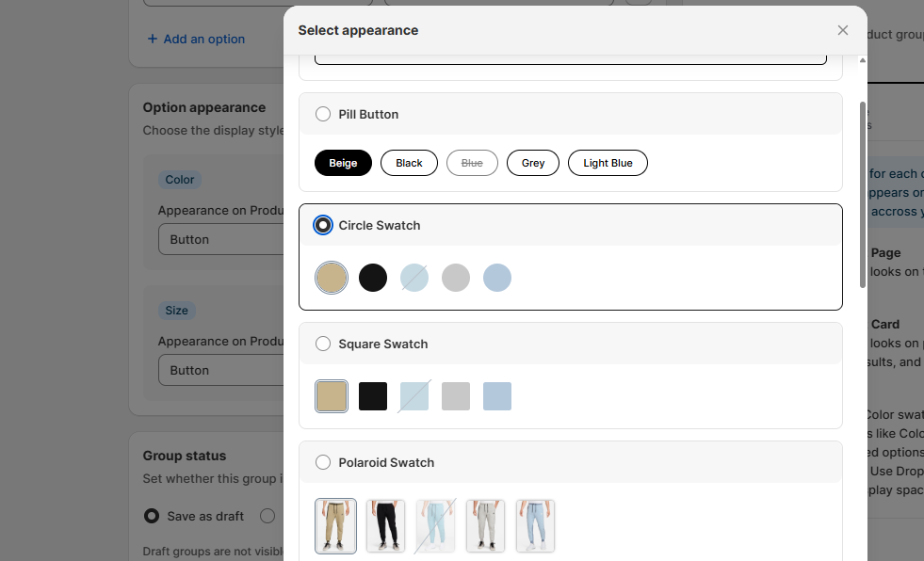This screenshot has width=924, height=561.
Task: Click the crossed-out Blue pill button
Action: pos(472,163)
